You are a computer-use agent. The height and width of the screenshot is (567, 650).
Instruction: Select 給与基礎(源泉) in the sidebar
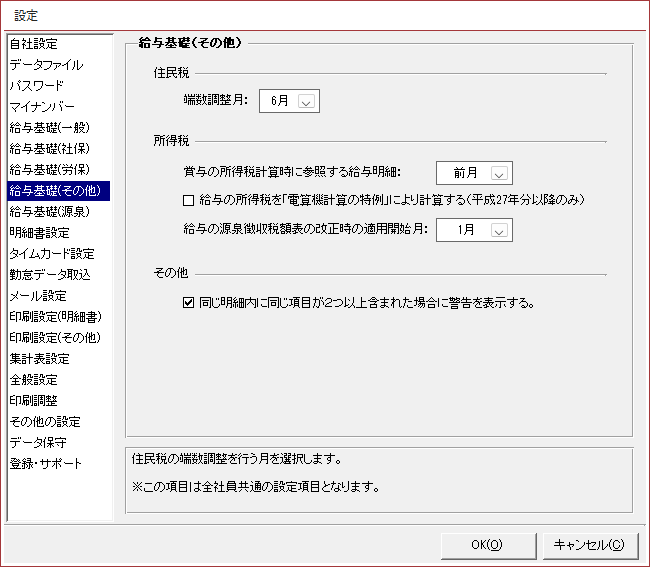point(49,212)
